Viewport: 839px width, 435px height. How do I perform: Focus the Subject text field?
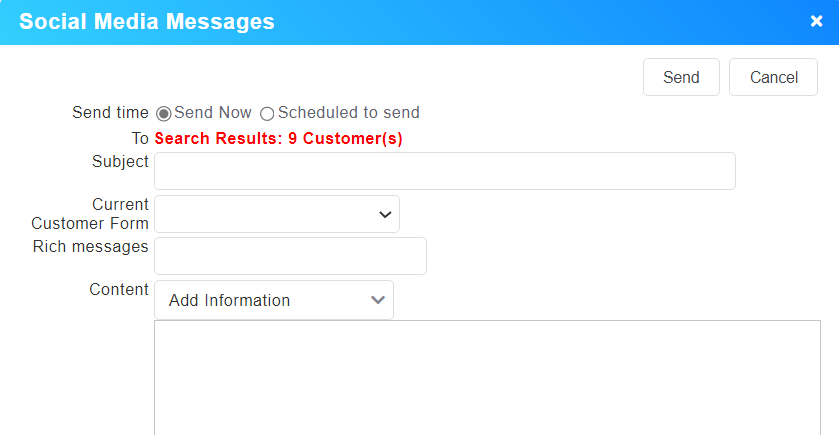pyautogui.click(x=444, y=171)
